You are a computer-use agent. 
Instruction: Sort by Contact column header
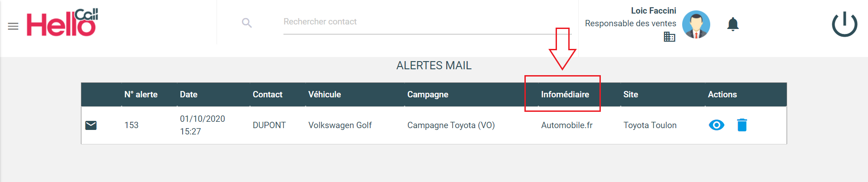[x=267, y=95]
